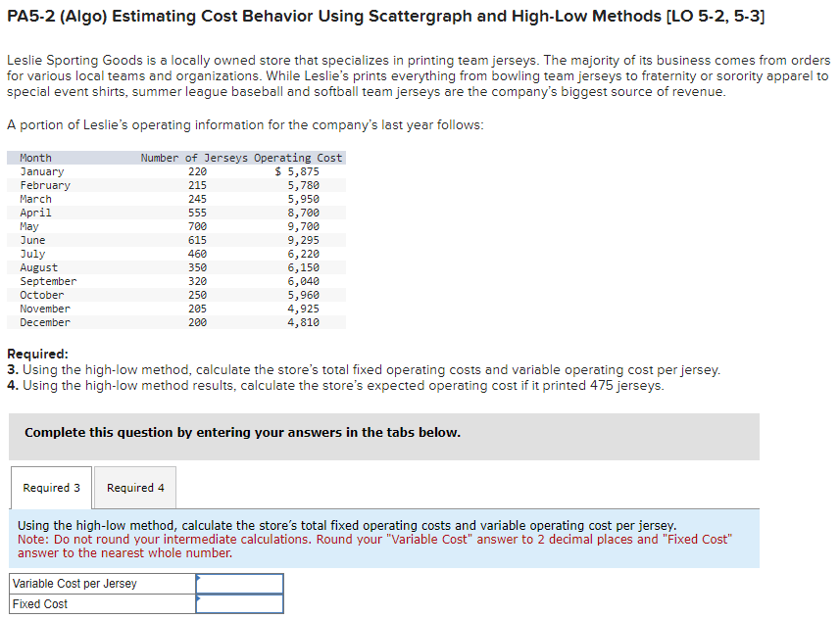The width and height of the screenshot is (840, 619).
Task: Click the November jerseys value 205
Action: [x=195, y=308]
